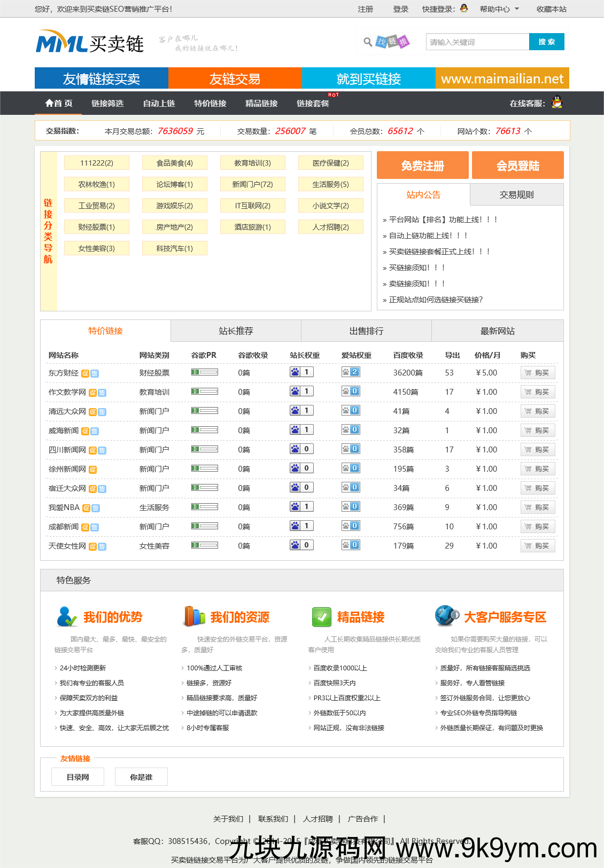Click the 会员登陆 orange button
604x868 pixels.
(x=518, y=165)
